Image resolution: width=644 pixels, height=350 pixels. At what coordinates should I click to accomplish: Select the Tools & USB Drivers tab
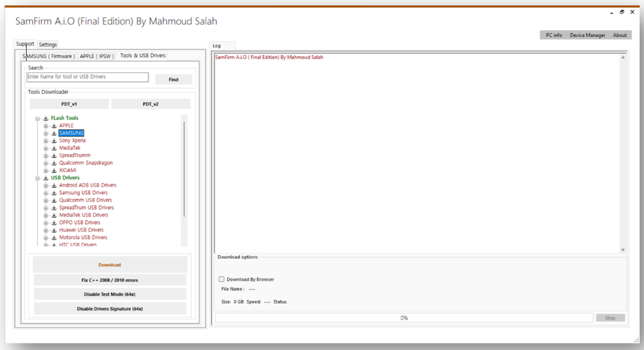click(143, 55)
